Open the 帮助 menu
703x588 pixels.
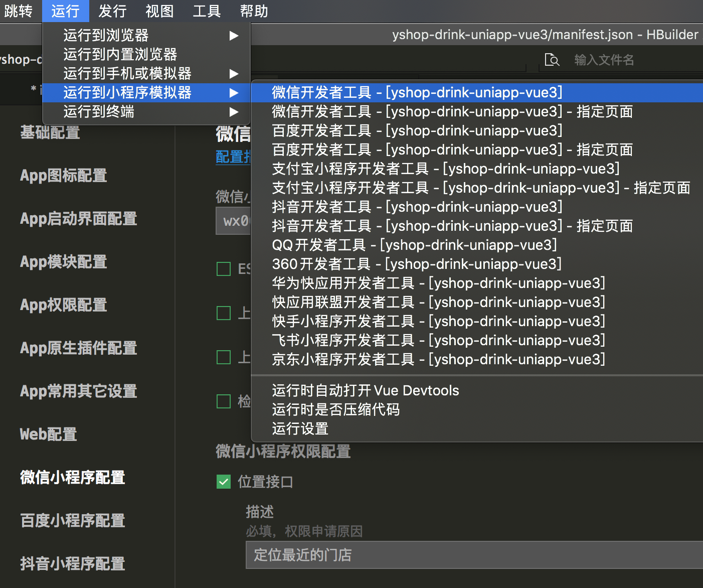[254, 11]
